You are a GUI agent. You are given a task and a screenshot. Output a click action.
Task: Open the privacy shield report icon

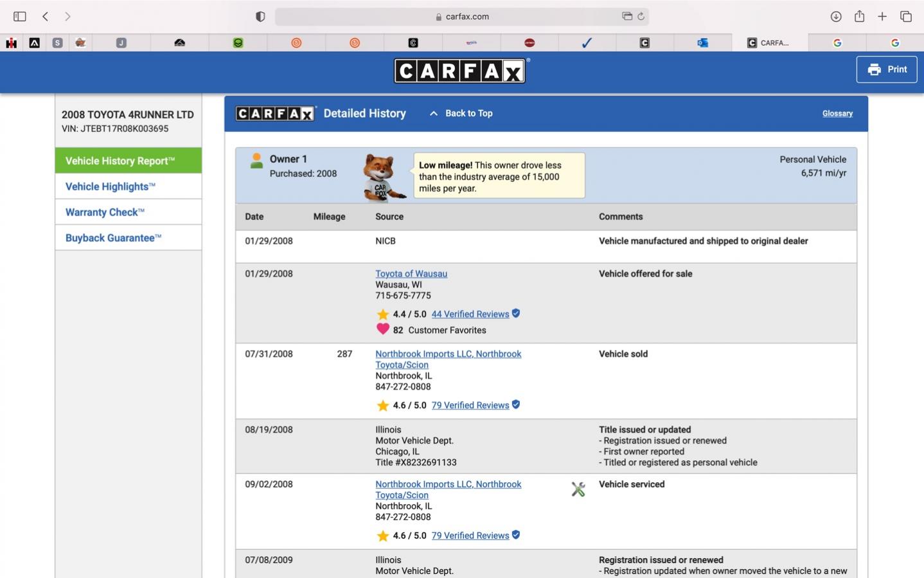click(260, 17)
